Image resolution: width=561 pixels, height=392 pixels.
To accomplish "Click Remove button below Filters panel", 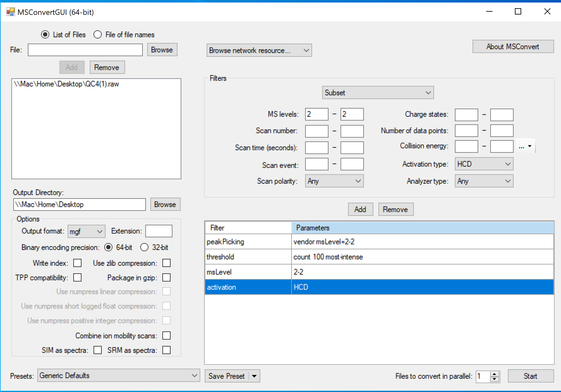I will pos(396,209).
